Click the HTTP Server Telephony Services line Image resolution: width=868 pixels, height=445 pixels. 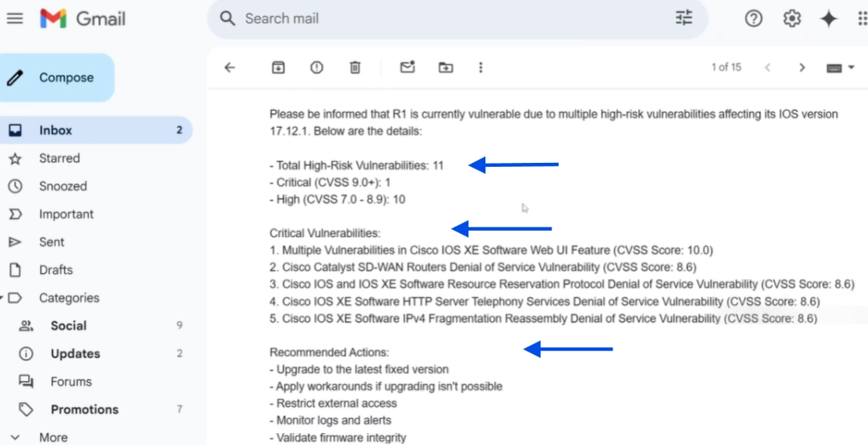point(545,302)
